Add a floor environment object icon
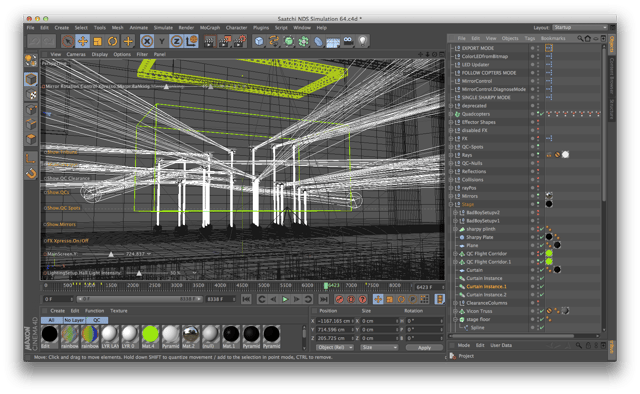 [x=333, y=42]
